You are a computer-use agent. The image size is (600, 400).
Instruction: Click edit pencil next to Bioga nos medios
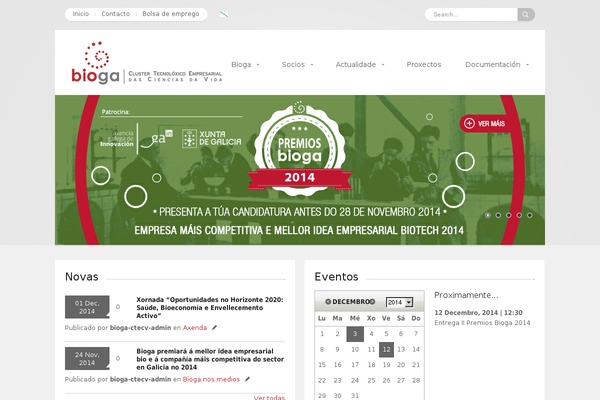click(x=247, y=379)
